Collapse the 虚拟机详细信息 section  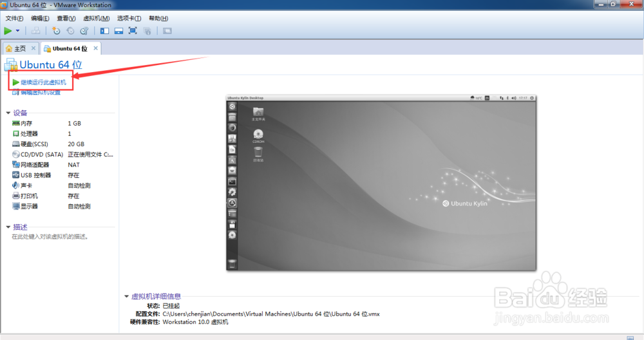pos(126,296)
